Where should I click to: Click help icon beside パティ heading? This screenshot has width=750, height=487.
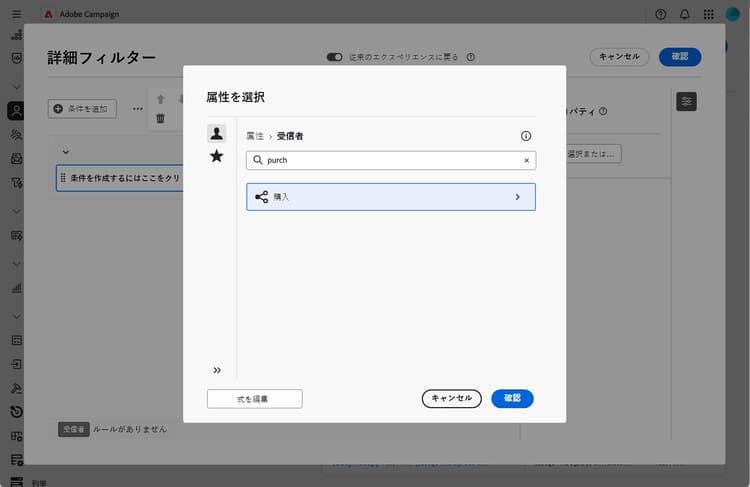pyautogui.click(x=603, y=111)
